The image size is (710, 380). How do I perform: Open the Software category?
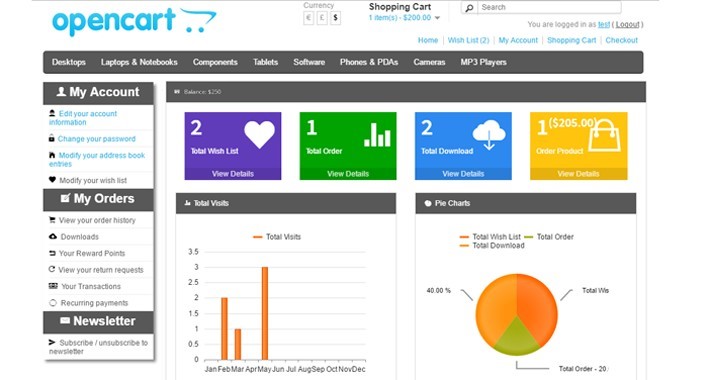tap(309, 62)
